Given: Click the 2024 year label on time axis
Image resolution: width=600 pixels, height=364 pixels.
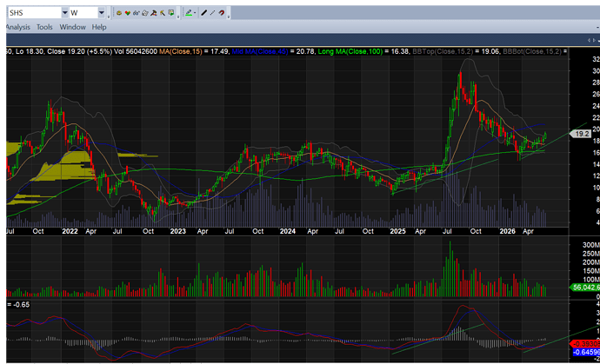Looking at the screenshot, I should tap(287, 231).
